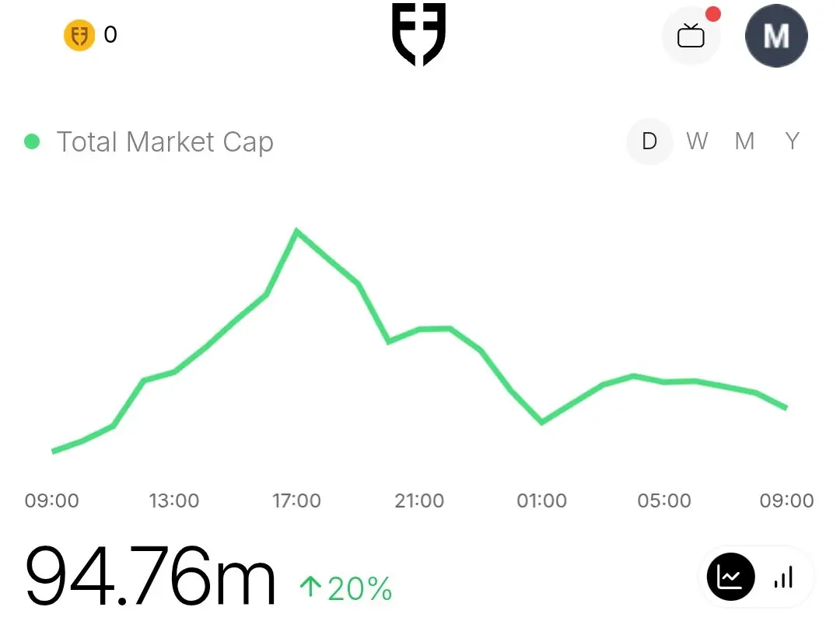Click the Total Market Cap label

tap(165, 142)
